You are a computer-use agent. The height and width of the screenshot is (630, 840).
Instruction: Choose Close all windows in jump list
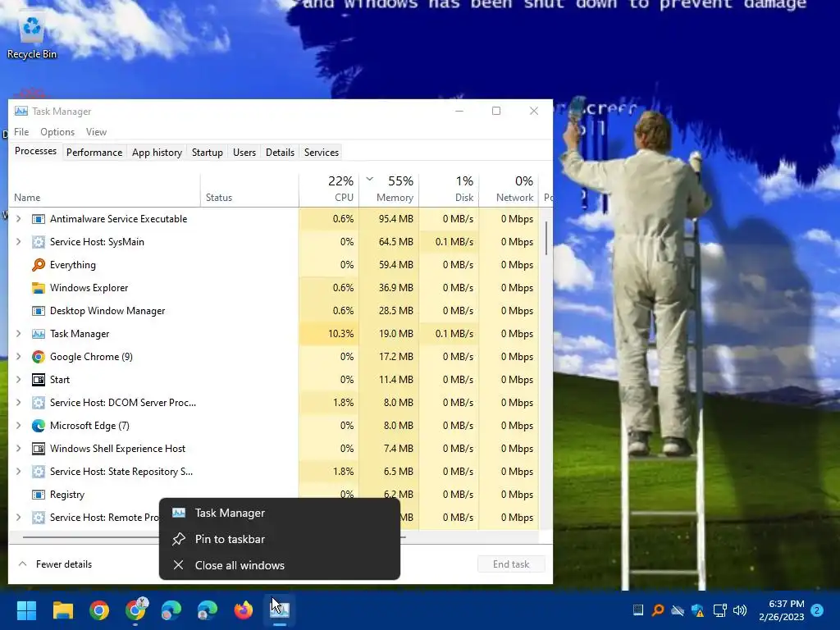pyautogui.click(x=280, y=565)
